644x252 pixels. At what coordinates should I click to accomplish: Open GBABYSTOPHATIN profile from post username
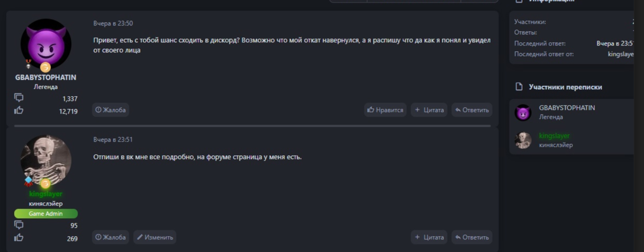coord(46,77)
